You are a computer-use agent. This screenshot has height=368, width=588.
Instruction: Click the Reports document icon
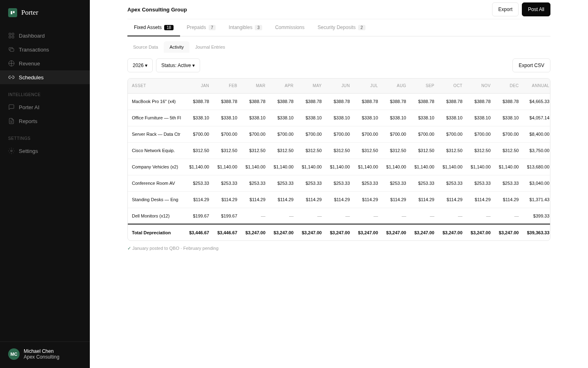pos(11,121)
